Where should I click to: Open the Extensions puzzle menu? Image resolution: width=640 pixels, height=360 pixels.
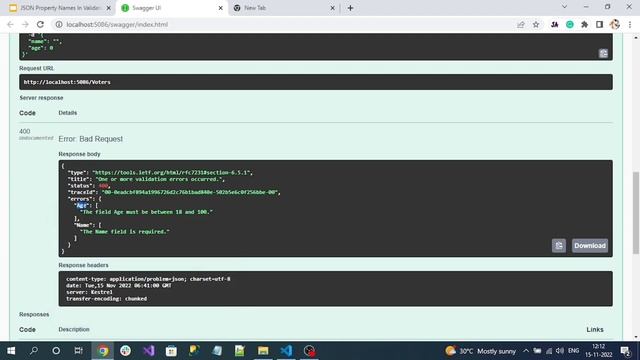pyautogui.click(x=584, y=24)
